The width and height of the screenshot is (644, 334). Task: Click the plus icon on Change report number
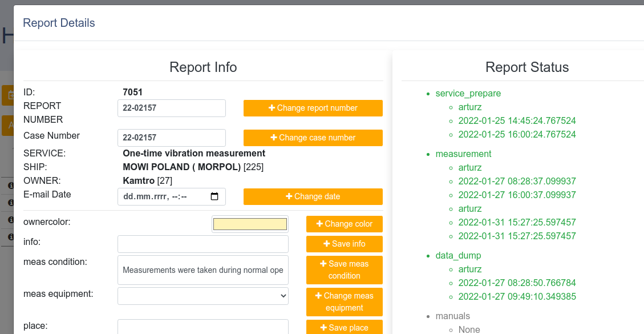tap(272, 108)
